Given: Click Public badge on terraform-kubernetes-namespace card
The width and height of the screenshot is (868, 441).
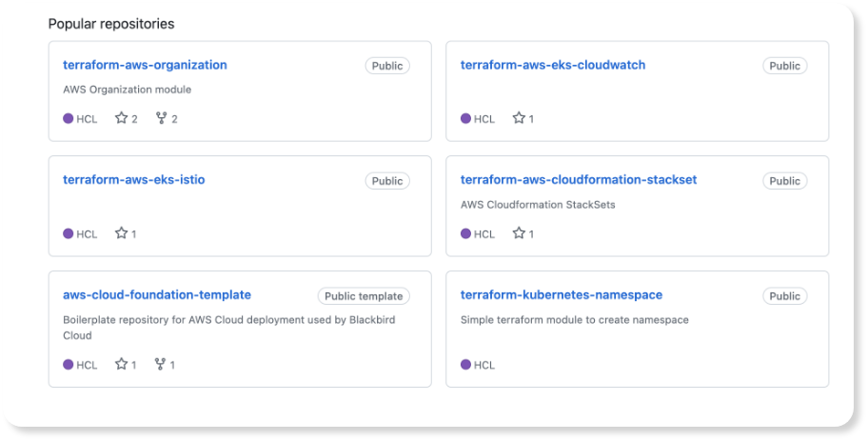Looking at the screenshot, I should pos(785,296).
